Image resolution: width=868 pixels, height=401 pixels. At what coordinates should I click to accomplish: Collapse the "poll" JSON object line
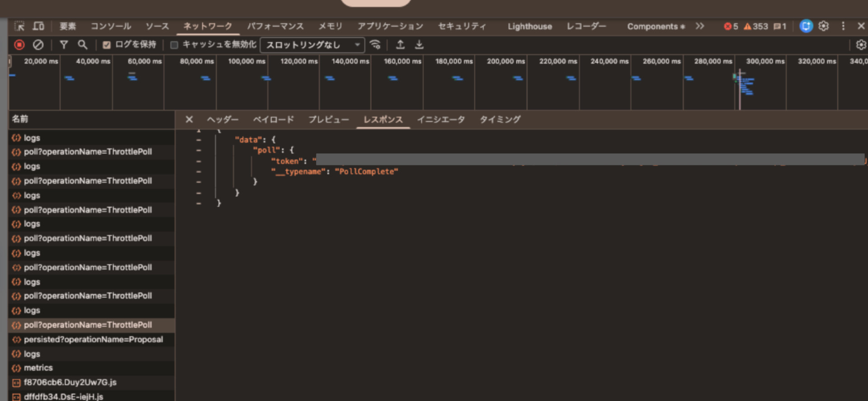pos(198,150)
